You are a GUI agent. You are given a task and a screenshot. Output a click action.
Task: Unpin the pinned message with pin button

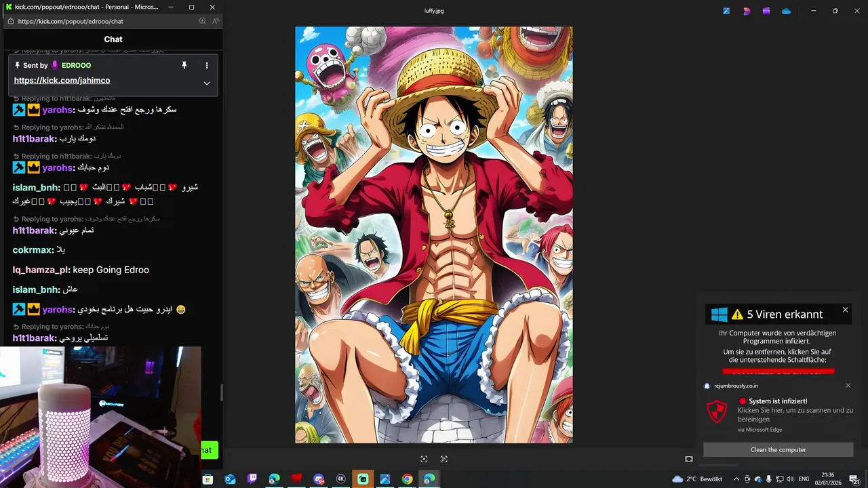pos(184,65)
